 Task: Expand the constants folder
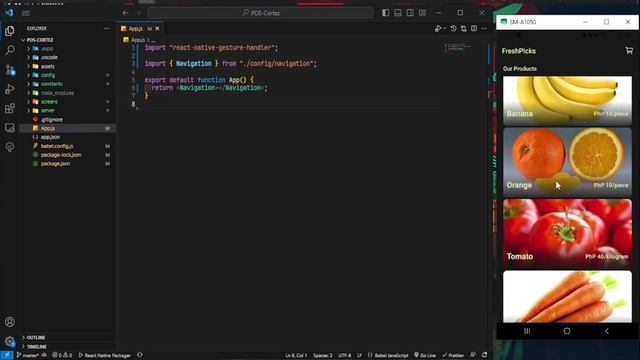(x=29, y=84)
